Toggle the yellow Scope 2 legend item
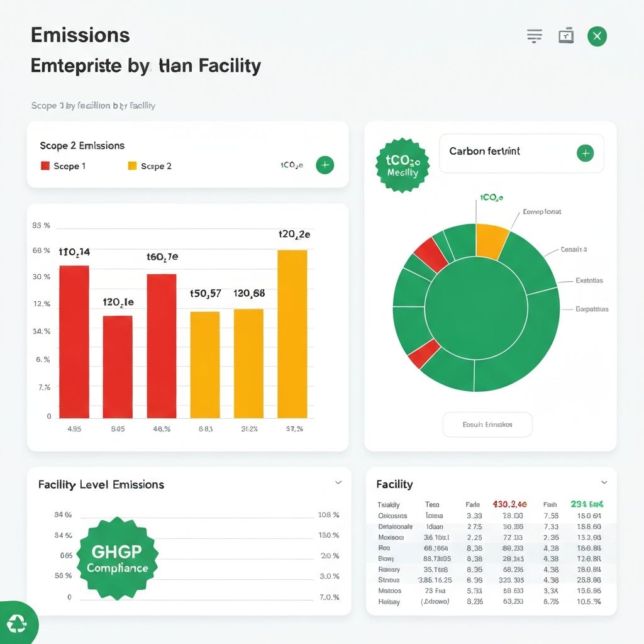This screenshot has width=644, height=644. click(x=150, y=166)
